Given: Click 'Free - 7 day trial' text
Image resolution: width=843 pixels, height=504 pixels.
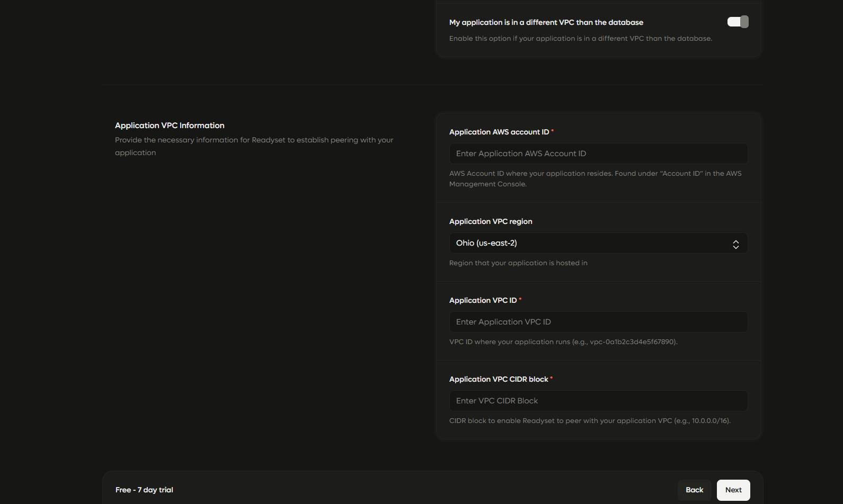Looking at the screenshot, I should point(144,490).
